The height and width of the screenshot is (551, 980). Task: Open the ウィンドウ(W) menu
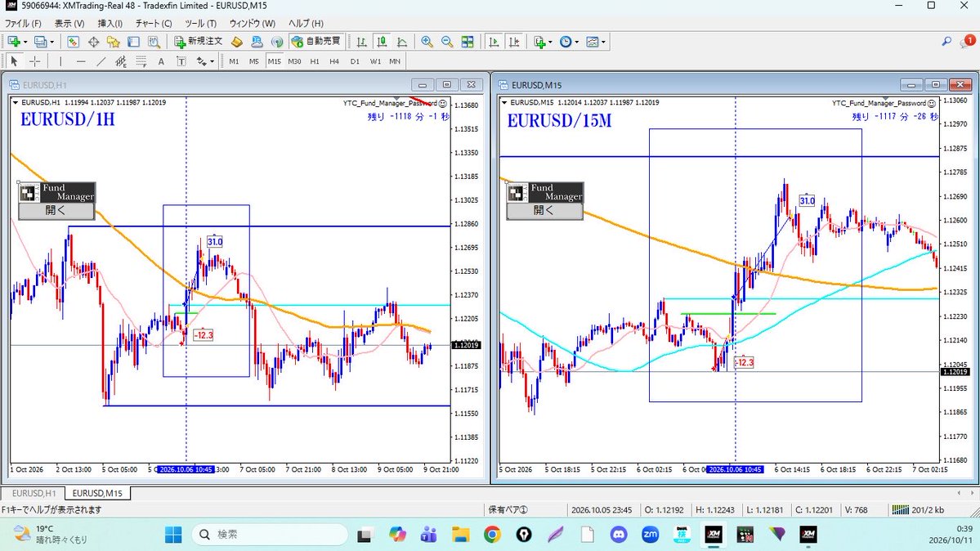click(253, 23)
